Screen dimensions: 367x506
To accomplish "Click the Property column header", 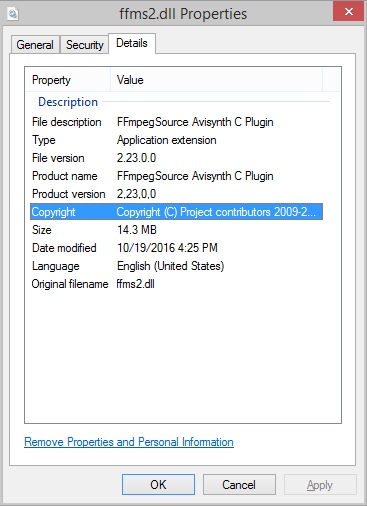I will pyautogui.click(x=51, y=80).
